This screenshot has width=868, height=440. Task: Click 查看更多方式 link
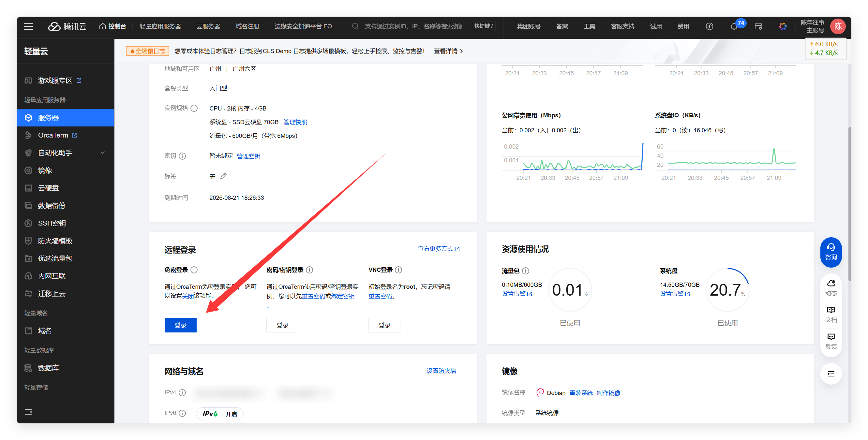439,249
